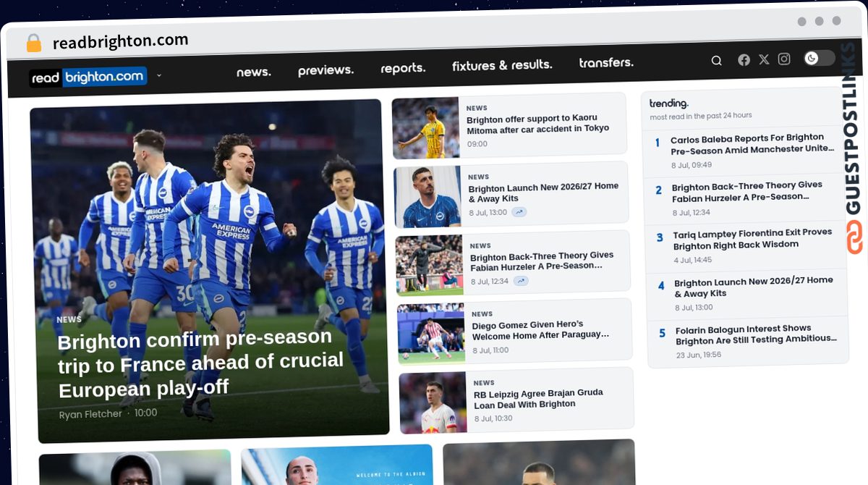Open the fixtures & results. menu item
Viewport: 868px width, 485px height.
(502, 65)
